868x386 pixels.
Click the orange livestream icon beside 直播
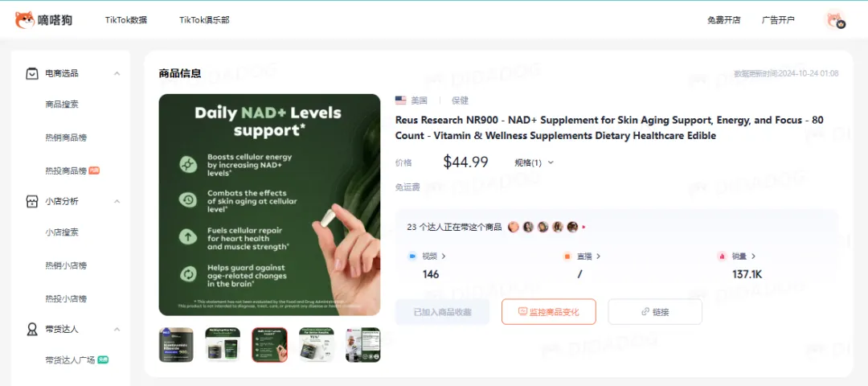(x=567, y=257)
